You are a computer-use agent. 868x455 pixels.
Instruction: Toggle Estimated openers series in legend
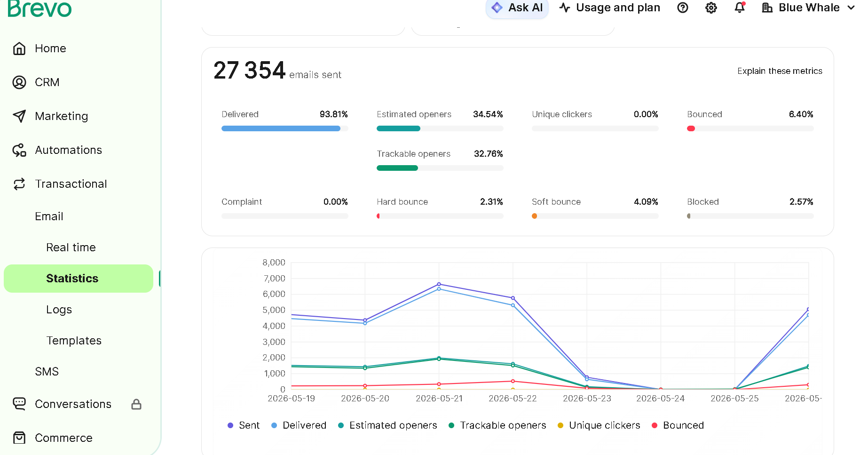[x=387, y=425]
